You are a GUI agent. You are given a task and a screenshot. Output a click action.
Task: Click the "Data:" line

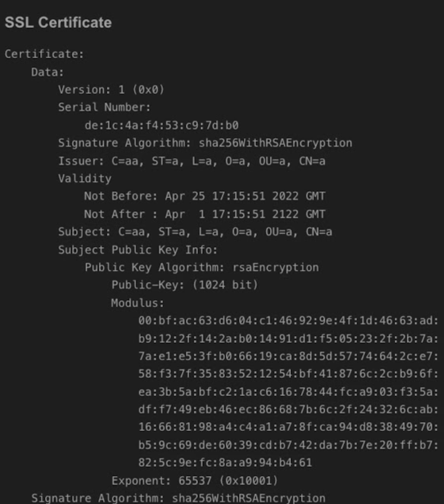48,72
